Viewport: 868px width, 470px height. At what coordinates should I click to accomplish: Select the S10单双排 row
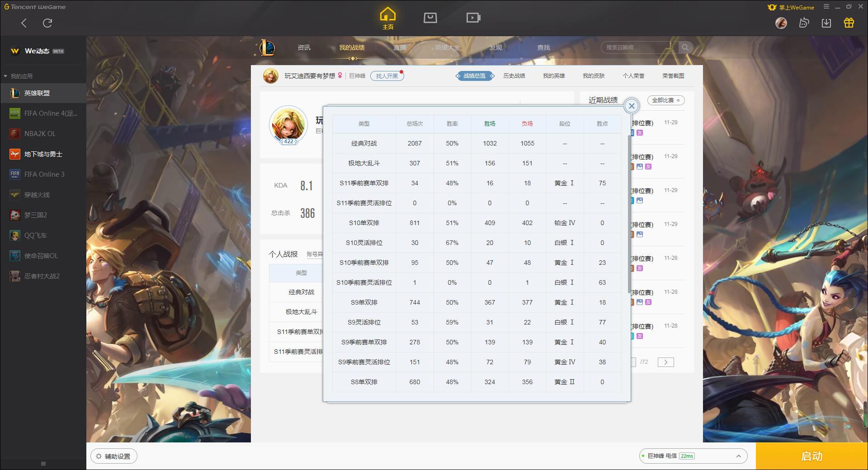(x=477, y=223)
